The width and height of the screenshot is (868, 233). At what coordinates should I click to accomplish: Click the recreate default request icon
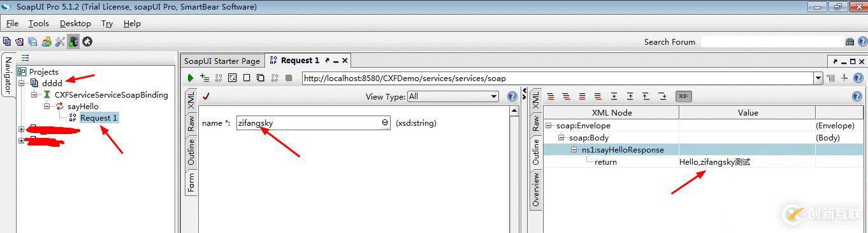pyautogui.click(x=233, y=78)
